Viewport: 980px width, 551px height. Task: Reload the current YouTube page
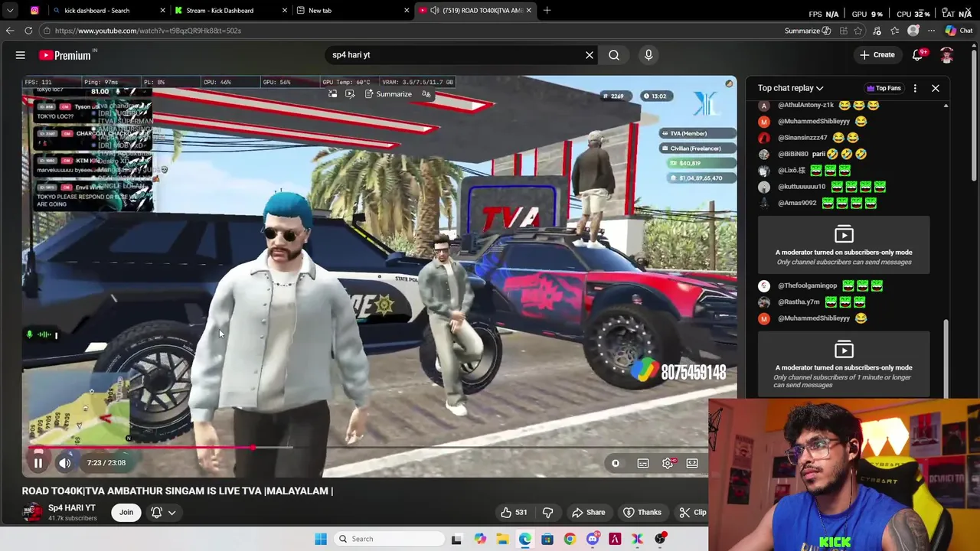pyautogui.click(x=28, y=31)
